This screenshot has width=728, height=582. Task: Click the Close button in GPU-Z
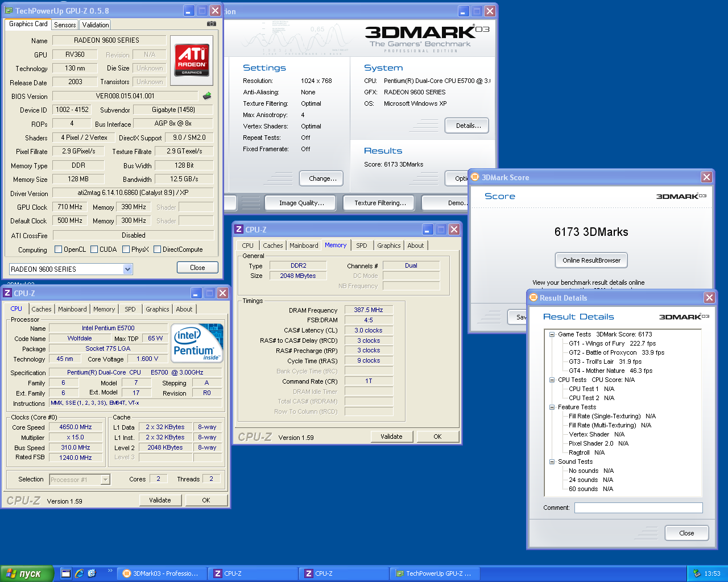coord(197,268)
